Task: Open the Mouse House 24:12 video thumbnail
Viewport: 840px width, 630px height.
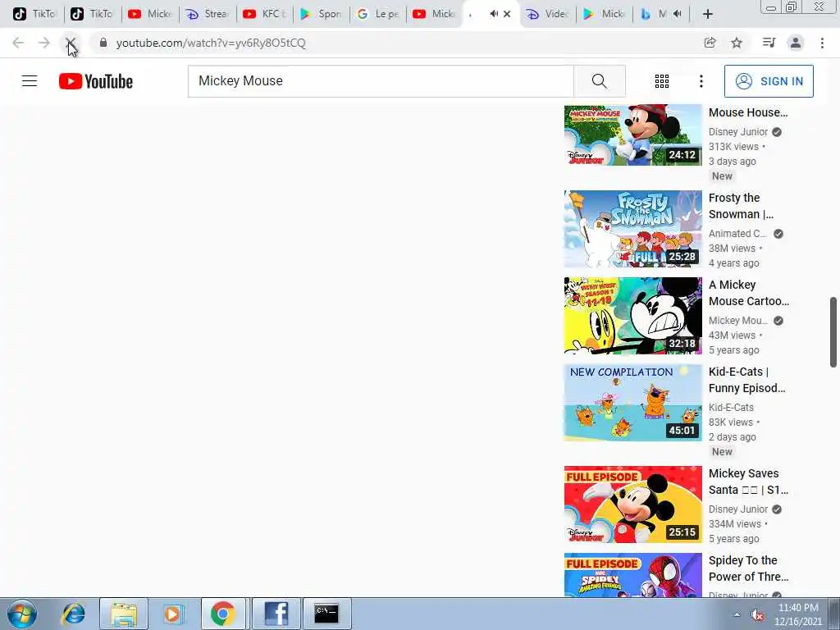Action: coord(632,135)
